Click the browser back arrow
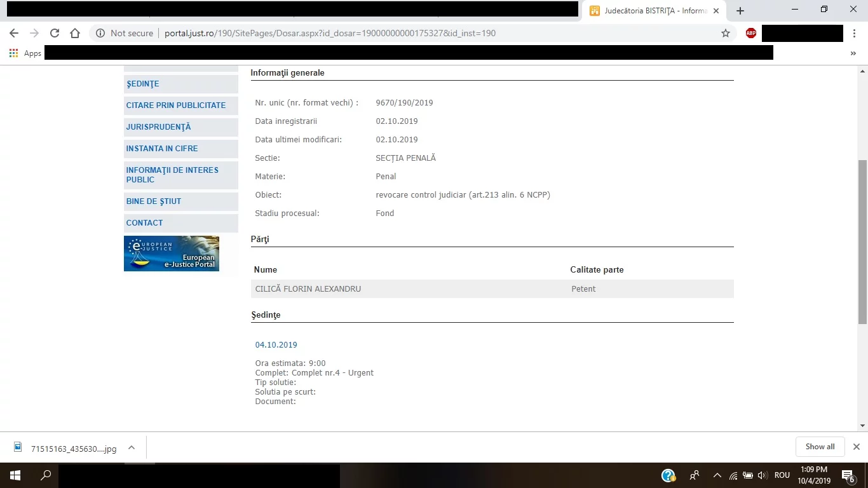This screenshot has height=488, width=868. [14, 33]
